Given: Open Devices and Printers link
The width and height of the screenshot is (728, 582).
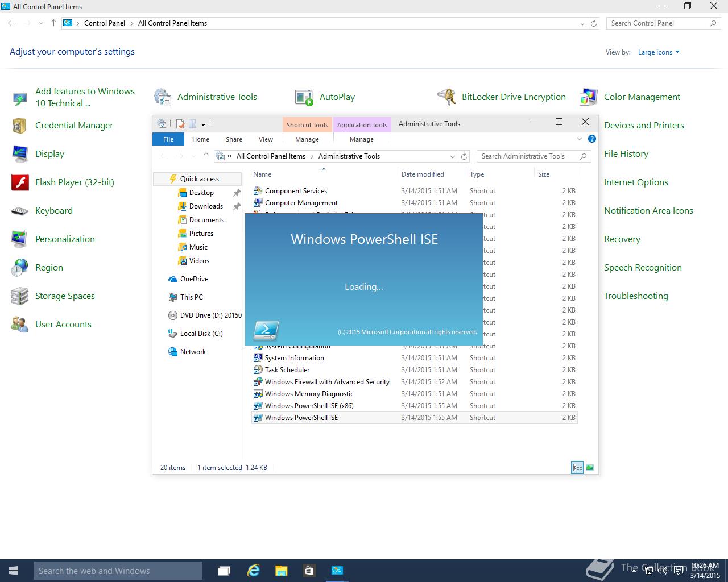Looking at the screenshot, I should pyautogui.click(x=644, y=126).
